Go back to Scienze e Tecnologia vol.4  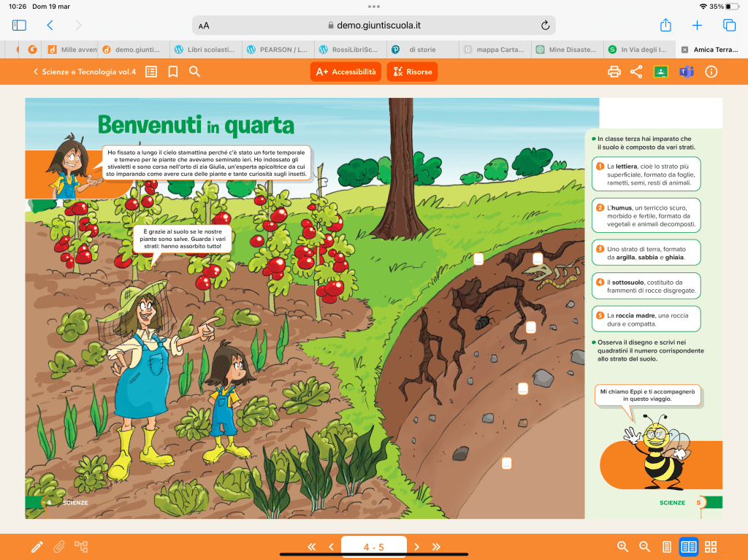[84, 72]
